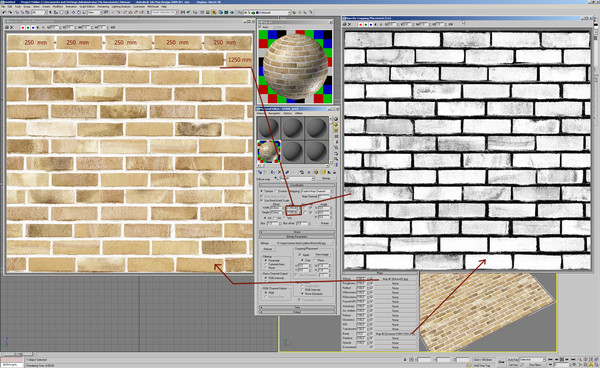Click the Redo icon in main toolbar

click(x=10, y=12)
